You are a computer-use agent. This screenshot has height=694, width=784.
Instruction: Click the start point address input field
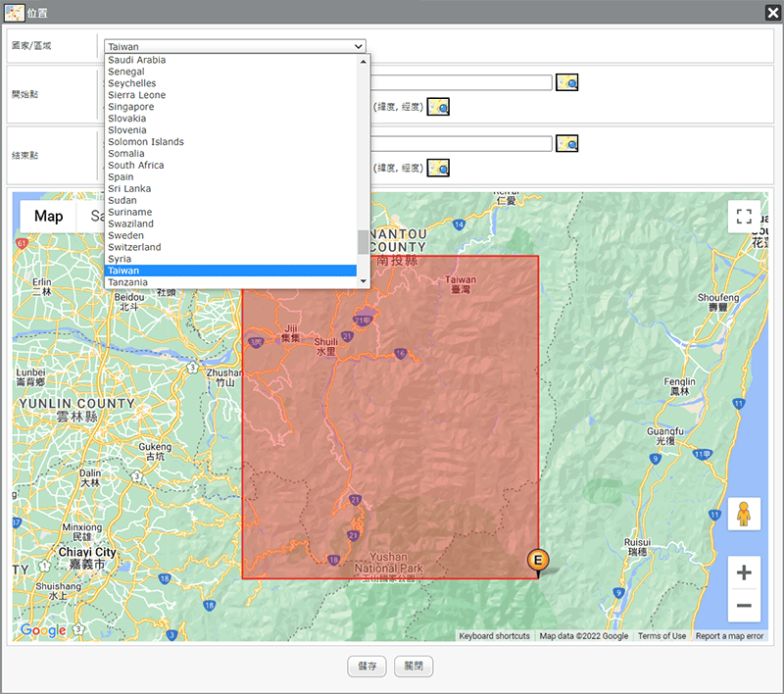pos(461,82)
